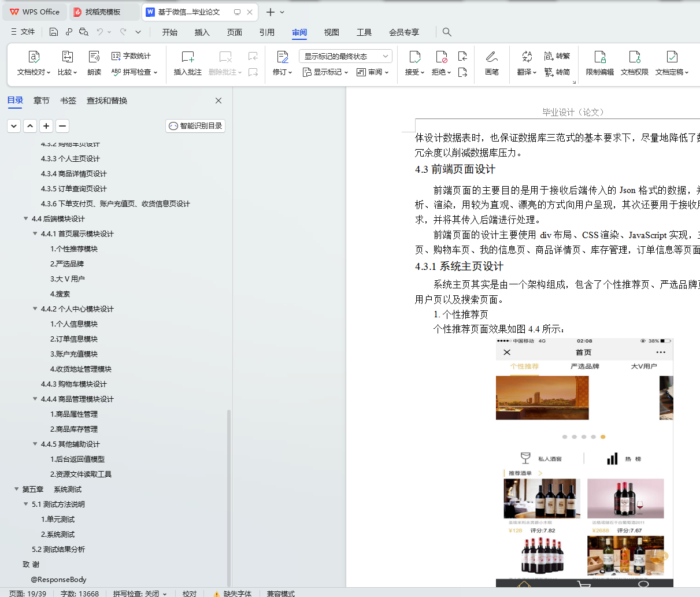Click the up-arrow button in outline pane toolbar

tap(30, 125)
